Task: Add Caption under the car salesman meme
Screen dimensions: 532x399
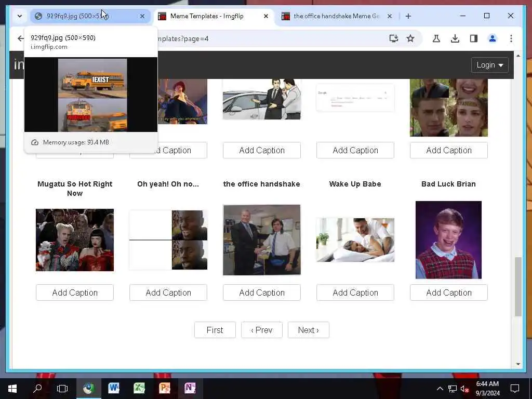Action: (x=262, y=150)
